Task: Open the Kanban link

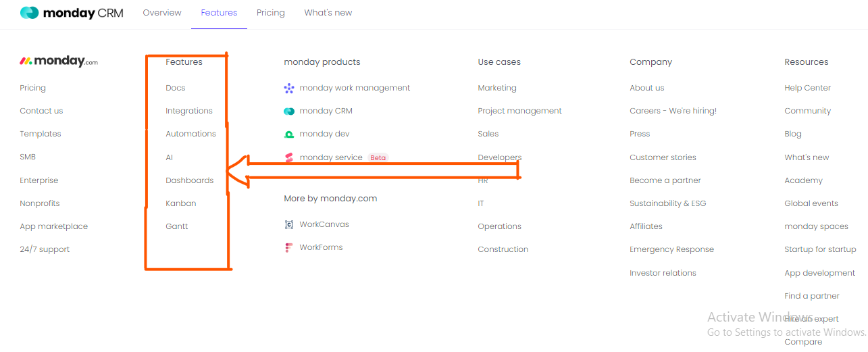Action: click(181, 203)
